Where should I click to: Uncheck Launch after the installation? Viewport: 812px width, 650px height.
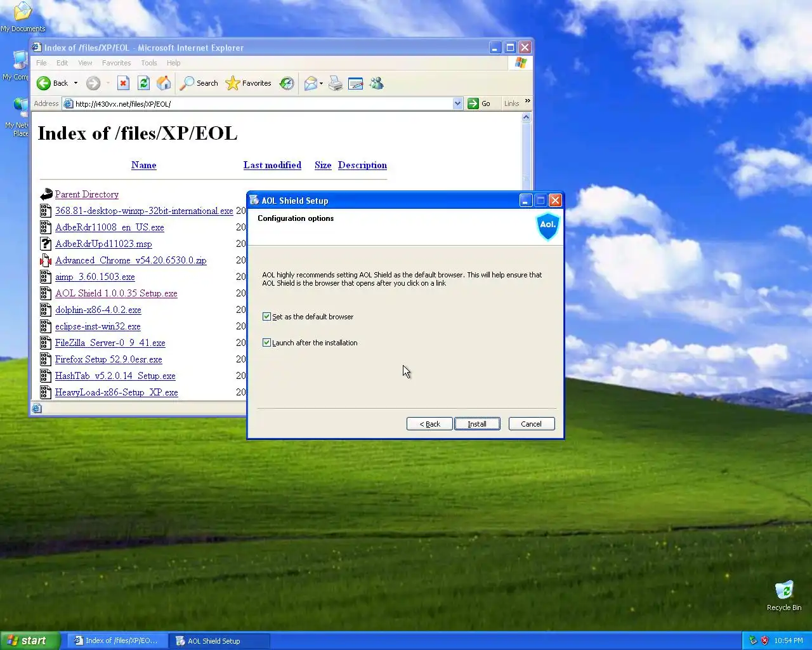coord(267,342)
